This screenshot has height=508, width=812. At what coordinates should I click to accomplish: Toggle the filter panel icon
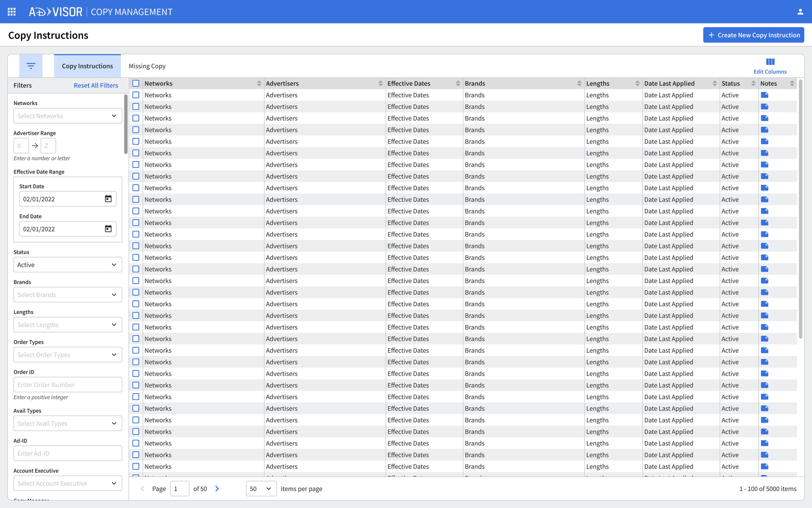31,66
